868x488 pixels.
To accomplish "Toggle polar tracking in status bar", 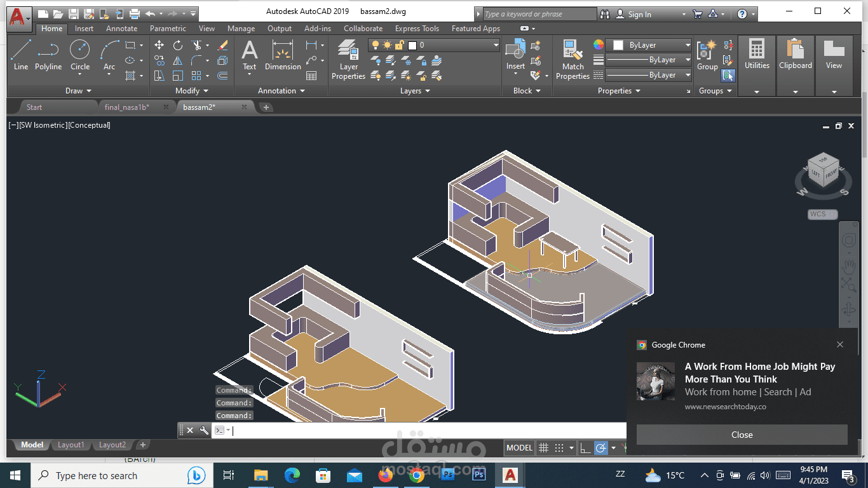I will point(600,448).
